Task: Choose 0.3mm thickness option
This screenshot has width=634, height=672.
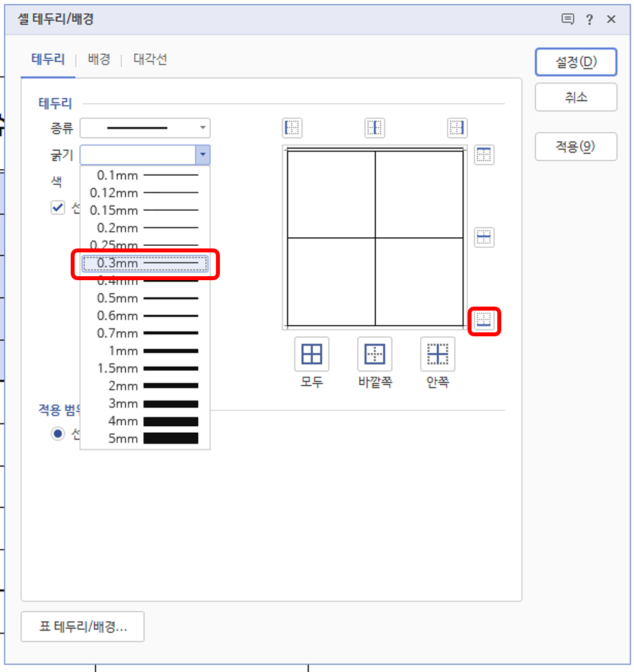Action: coord(145,263)
